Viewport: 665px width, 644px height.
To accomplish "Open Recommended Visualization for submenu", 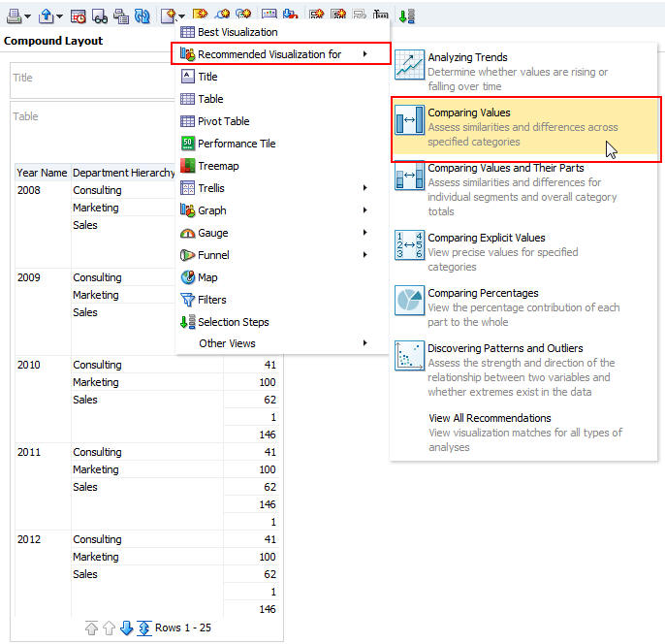I will tap(281, 54).
